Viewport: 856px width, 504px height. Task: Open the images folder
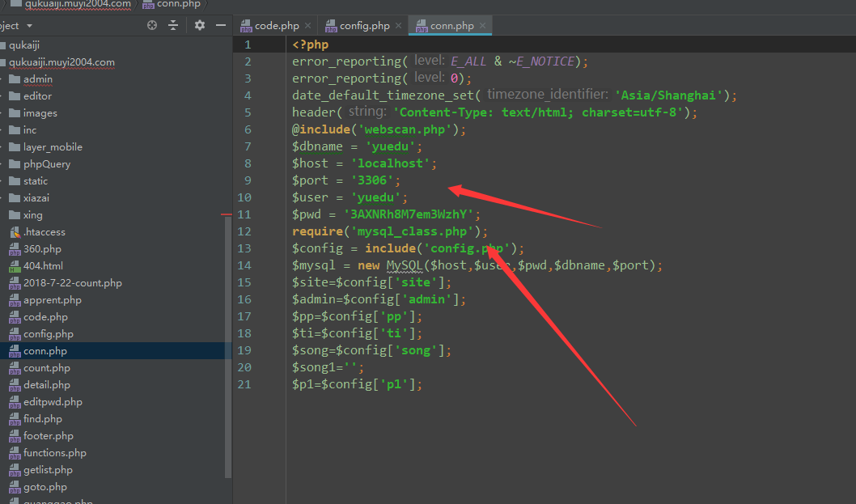[x=40, y=113]
